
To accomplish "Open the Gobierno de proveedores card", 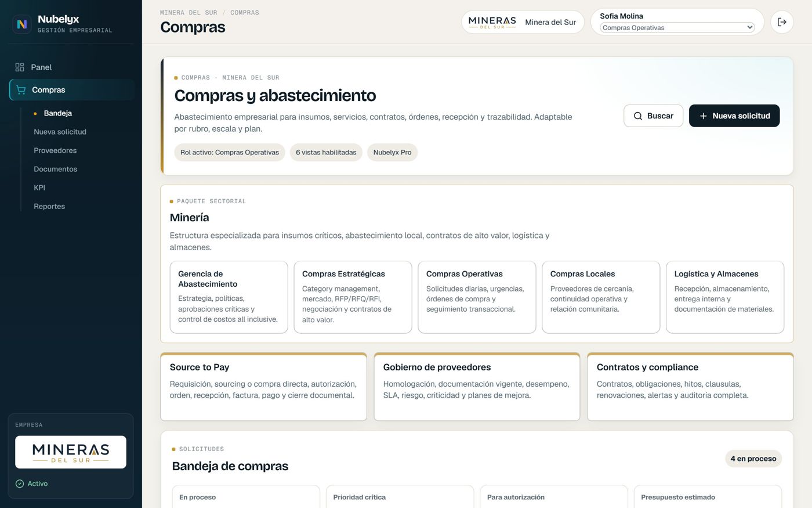I will [477, 387].
